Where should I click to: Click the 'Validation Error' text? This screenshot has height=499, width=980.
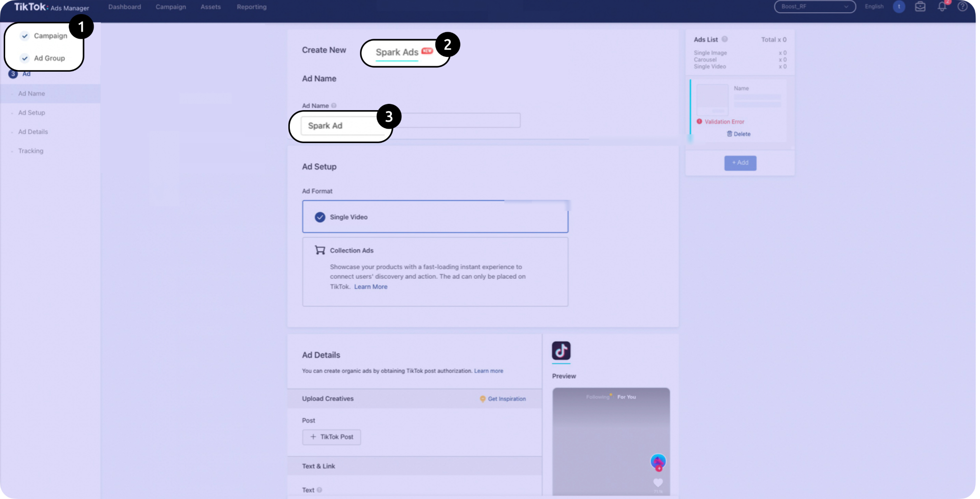pos(724,122)
